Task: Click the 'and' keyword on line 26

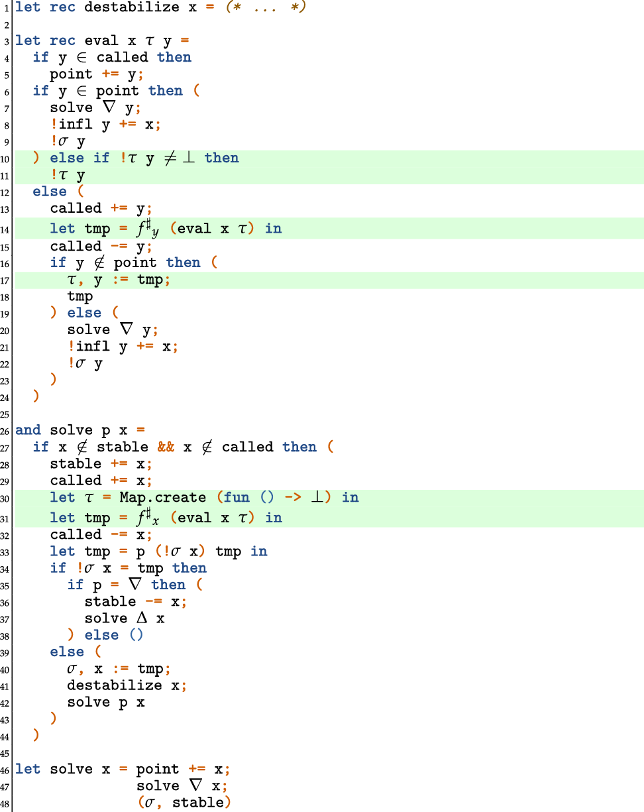Action: tap(28, 430)
